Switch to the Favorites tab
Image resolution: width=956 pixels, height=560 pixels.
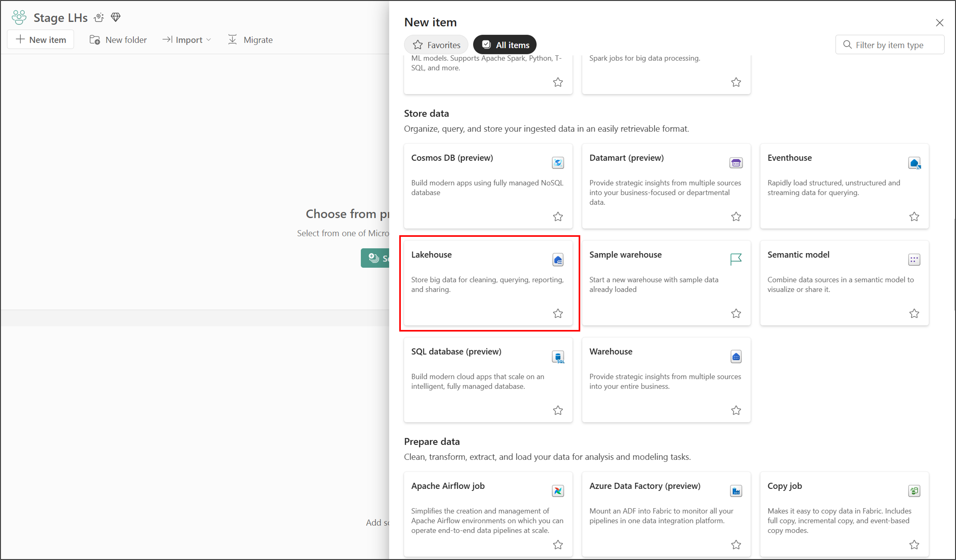point(436,45)
